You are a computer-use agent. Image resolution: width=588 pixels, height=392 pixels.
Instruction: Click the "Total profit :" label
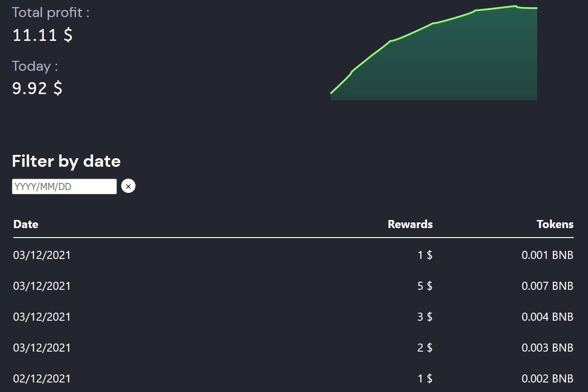tap(50, 12)
